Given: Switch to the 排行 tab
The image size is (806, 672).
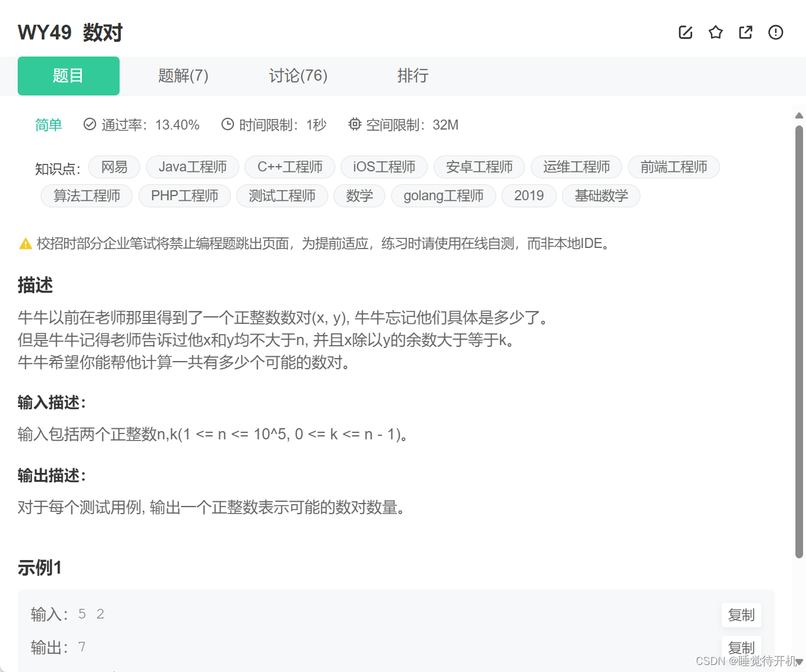Looking at the screenshot, I should (412, 76).
